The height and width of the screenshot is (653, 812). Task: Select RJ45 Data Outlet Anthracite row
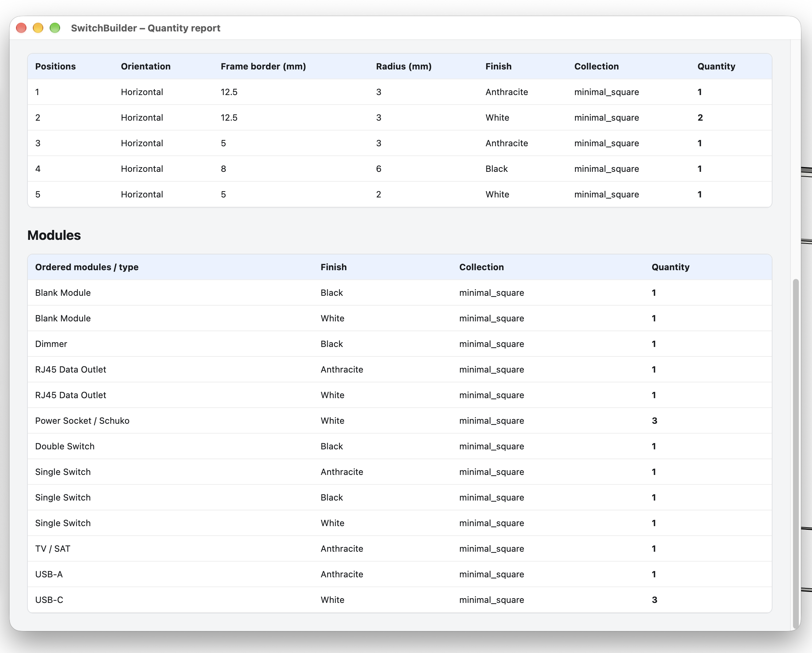[x=399, y=370]
